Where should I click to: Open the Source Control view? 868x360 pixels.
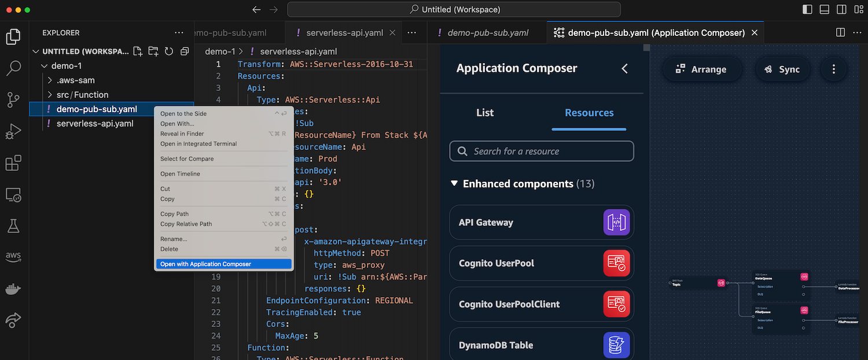coord(13,100)
